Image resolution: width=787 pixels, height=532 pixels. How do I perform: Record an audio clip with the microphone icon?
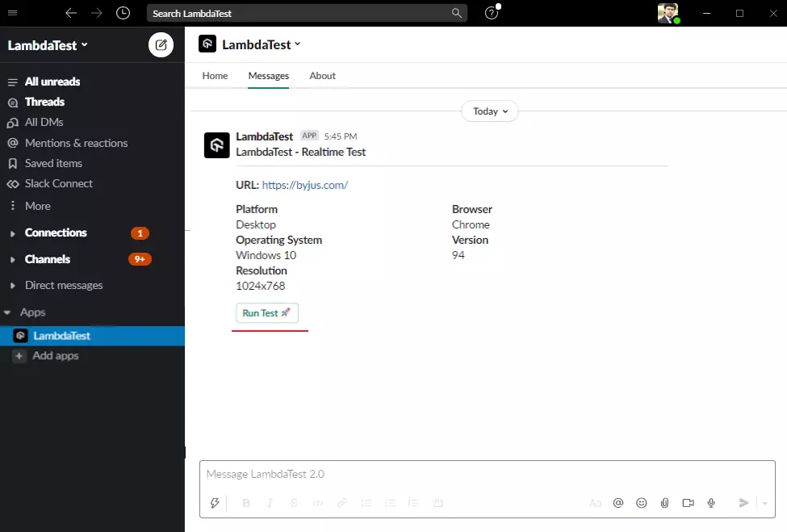pyautogui.click(x=711, y=503)
